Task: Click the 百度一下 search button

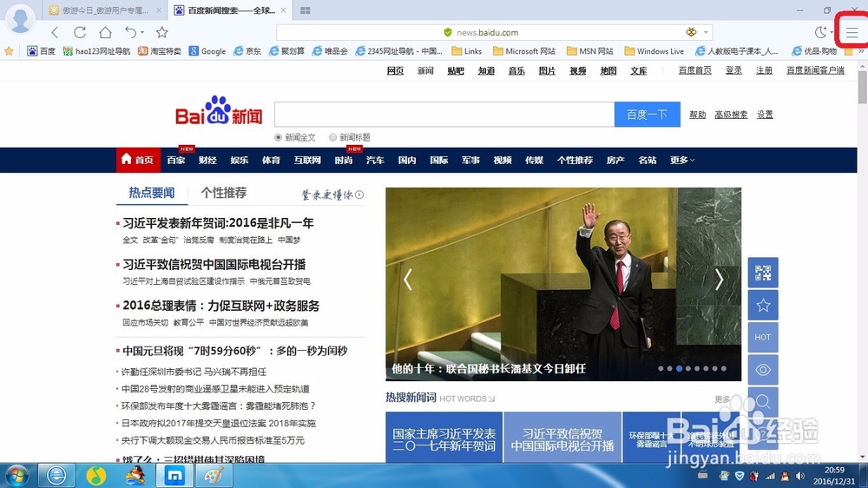Action: pos(648,115)
